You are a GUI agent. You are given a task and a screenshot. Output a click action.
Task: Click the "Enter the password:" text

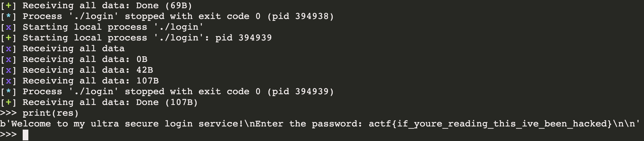coord(306,124)
